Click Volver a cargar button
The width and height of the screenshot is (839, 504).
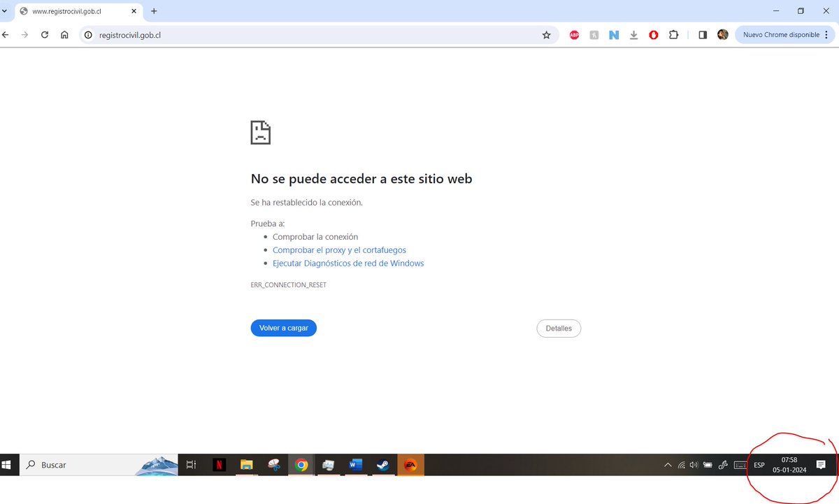pyautogui.click(x=284, y=328)
